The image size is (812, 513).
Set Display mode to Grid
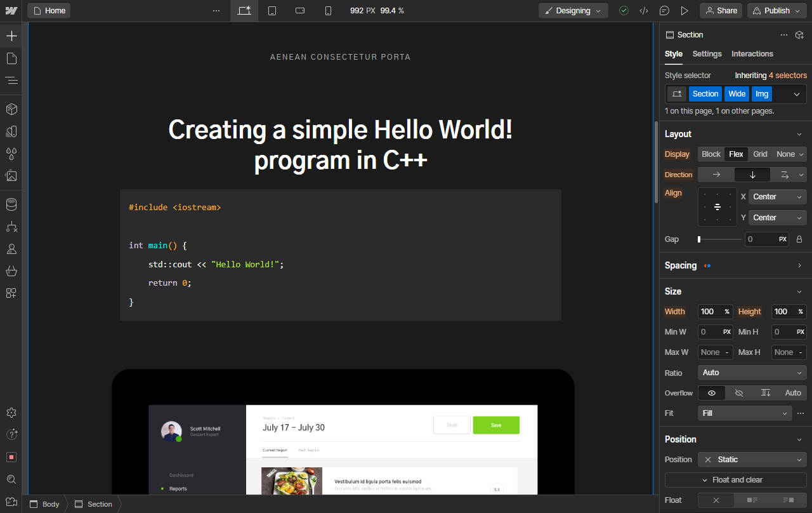[x=760, y=154]
